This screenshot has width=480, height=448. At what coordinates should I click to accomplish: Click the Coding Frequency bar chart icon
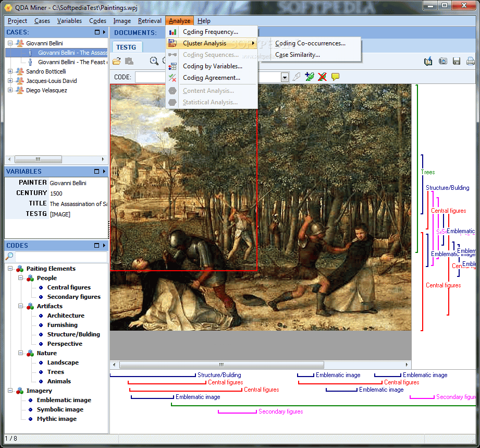coord(173,32)
